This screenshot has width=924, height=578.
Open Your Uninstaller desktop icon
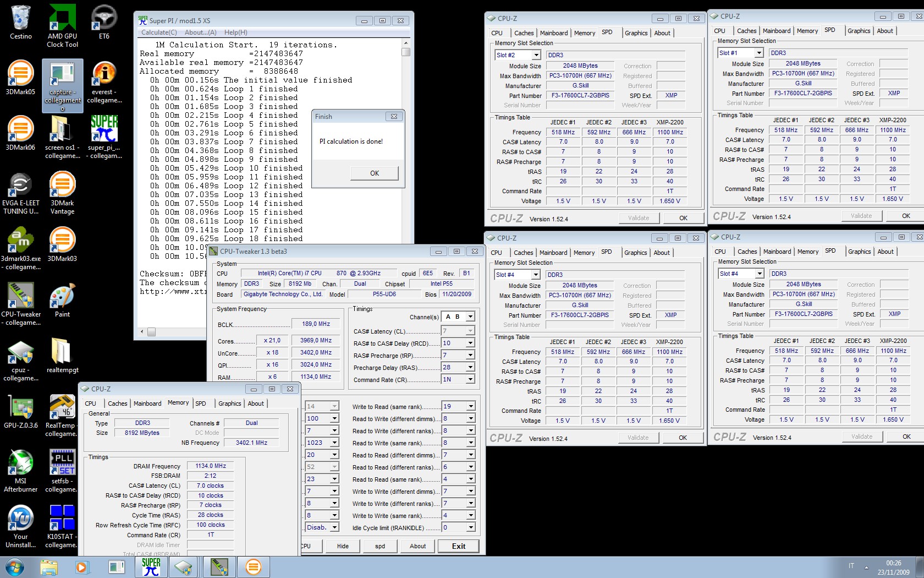[x=21, y=527]
